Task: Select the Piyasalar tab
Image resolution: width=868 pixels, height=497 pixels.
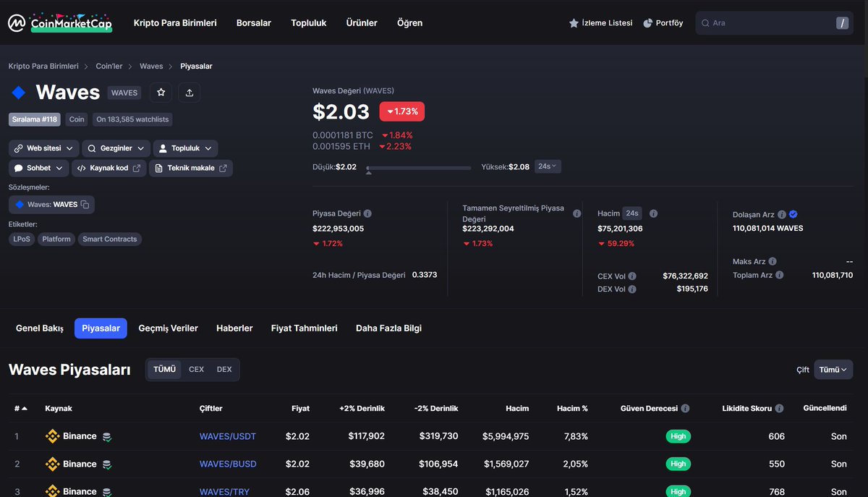Action: click(x=101, y=328)
